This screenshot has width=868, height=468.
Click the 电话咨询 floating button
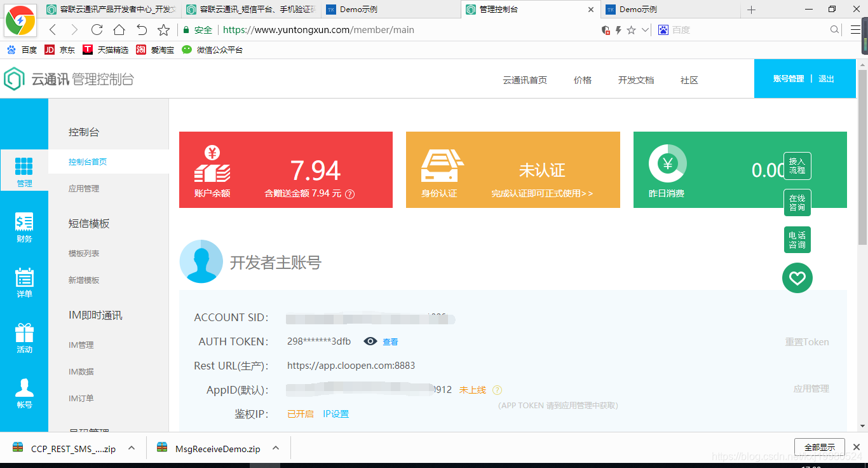(x=797, y=240)
